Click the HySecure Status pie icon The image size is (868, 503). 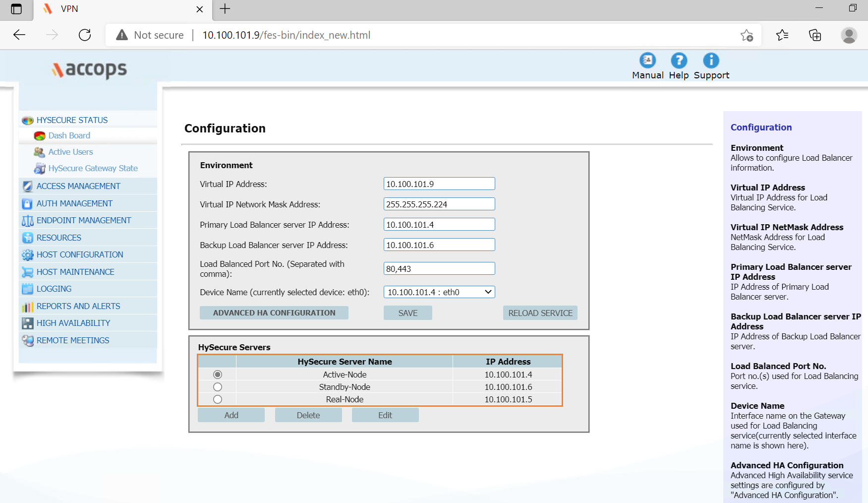click(x=28, y=121)
